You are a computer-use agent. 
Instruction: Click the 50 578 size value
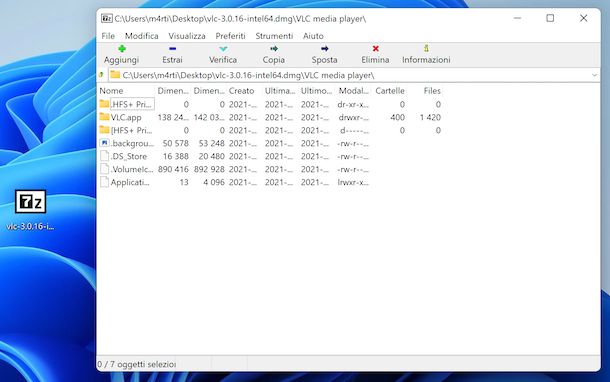[175, 143]
